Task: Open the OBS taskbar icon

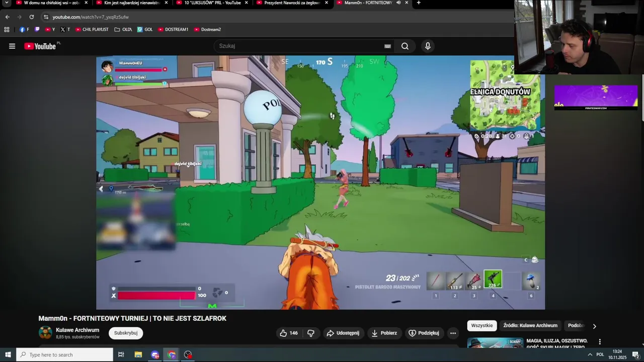Action: [x=188, y=355]
